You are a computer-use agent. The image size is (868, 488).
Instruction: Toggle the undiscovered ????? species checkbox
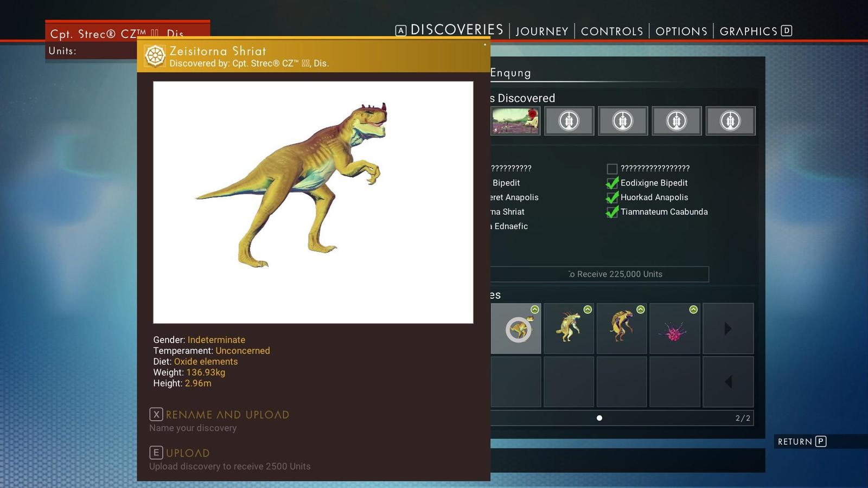click(612, 169)
